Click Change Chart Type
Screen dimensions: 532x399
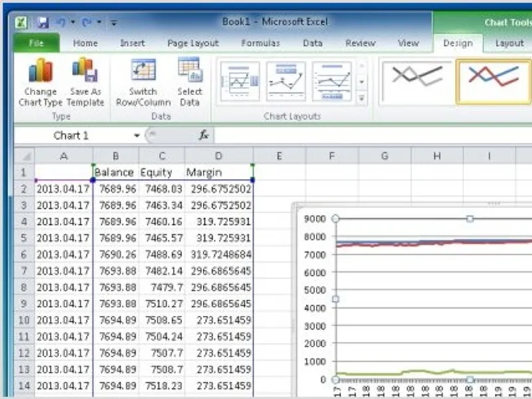tap(41, 82)
